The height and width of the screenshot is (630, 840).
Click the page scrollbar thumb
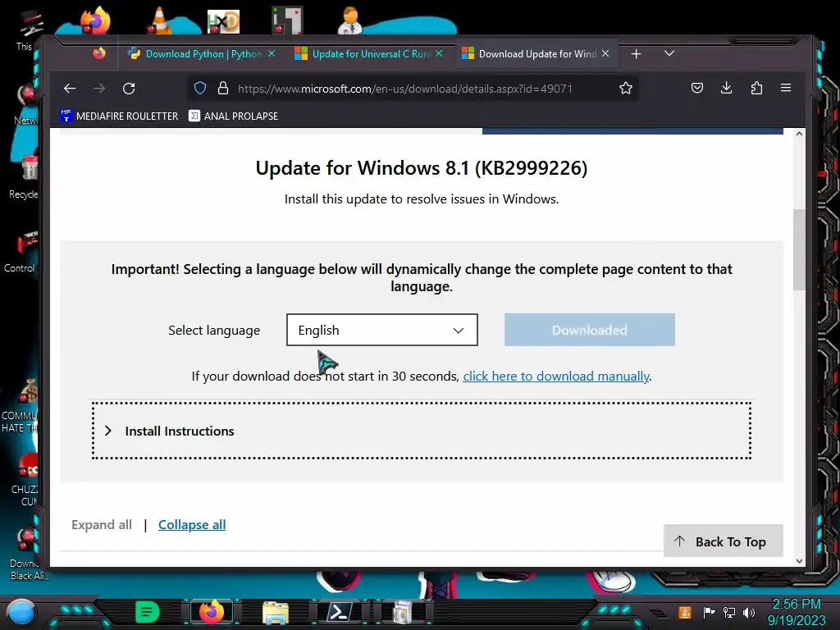tap(799, 249)
